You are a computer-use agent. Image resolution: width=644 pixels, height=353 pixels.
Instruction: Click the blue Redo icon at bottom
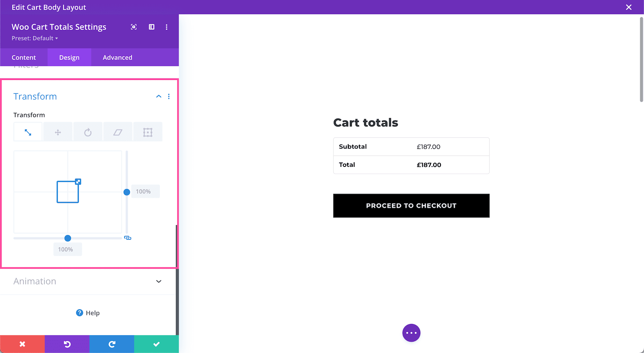tap(112, 344)
